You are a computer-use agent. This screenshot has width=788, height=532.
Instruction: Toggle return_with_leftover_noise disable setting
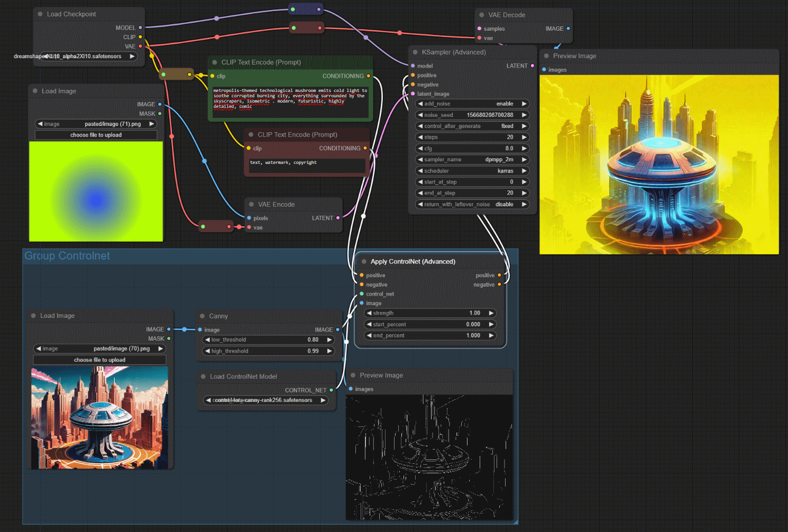pos(472,205)
